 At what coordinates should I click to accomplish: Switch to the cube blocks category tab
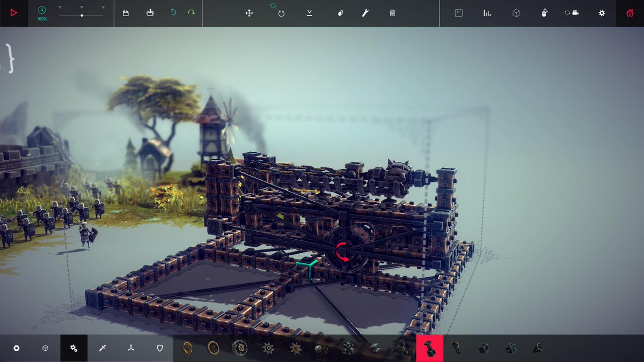tap(46, 348)
